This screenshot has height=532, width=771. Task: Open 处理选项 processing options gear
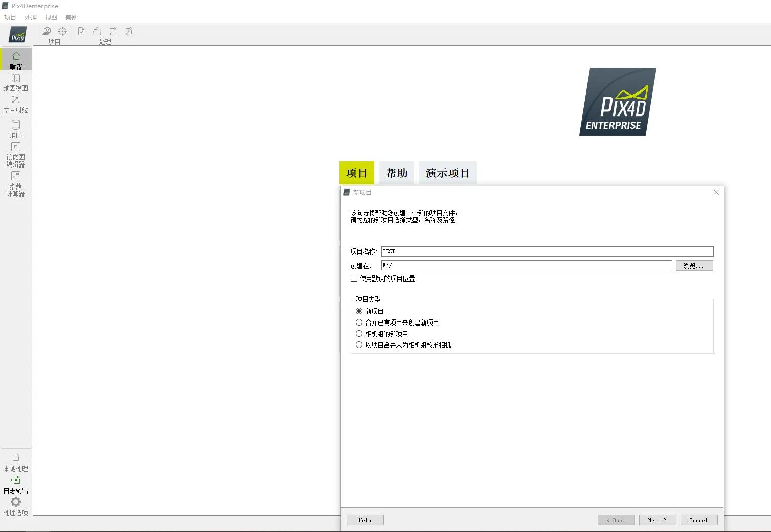[16, 506]
